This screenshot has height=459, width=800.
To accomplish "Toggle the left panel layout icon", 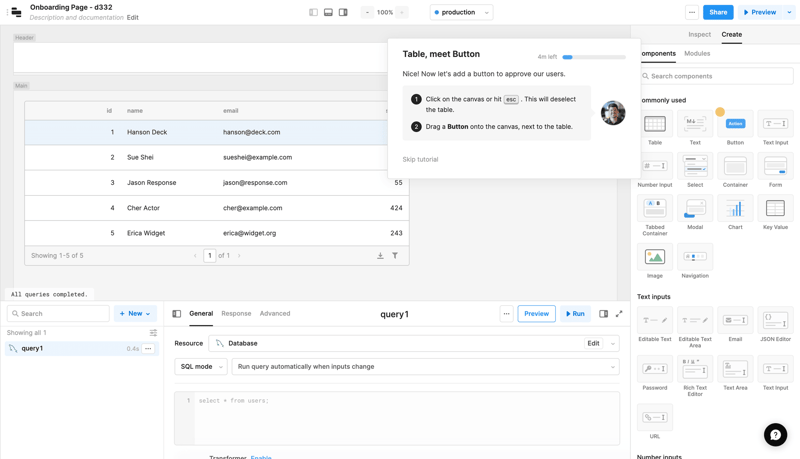I will coord(313,12).
